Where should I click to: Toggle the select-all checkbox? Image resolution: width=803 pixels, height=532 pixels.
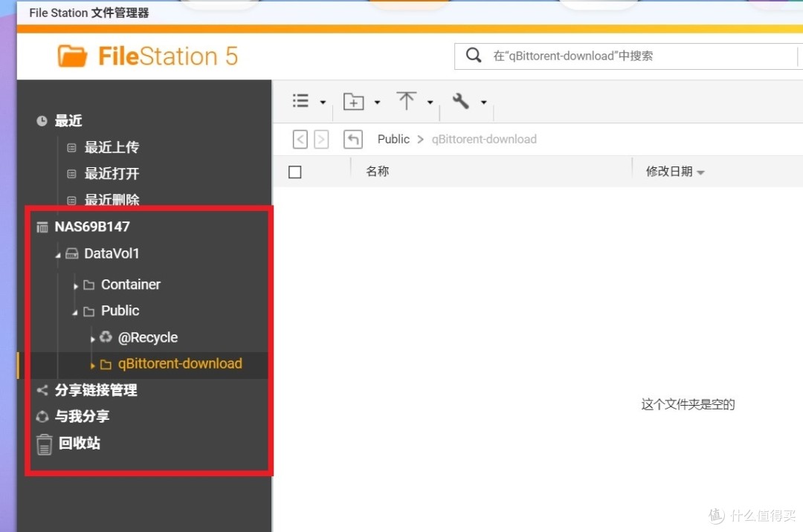(x=295, y=172)
